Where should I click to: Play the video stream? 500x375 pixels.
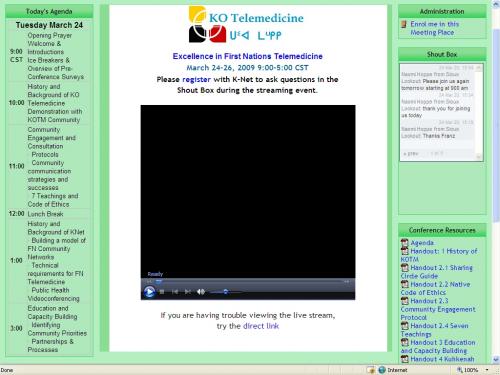point(149,292)
